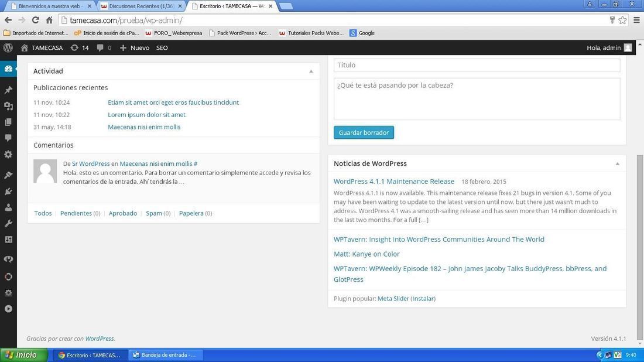
Task: Click the Meta Slider plugin link
Action: pyautogui.click(x=393, y=299)
